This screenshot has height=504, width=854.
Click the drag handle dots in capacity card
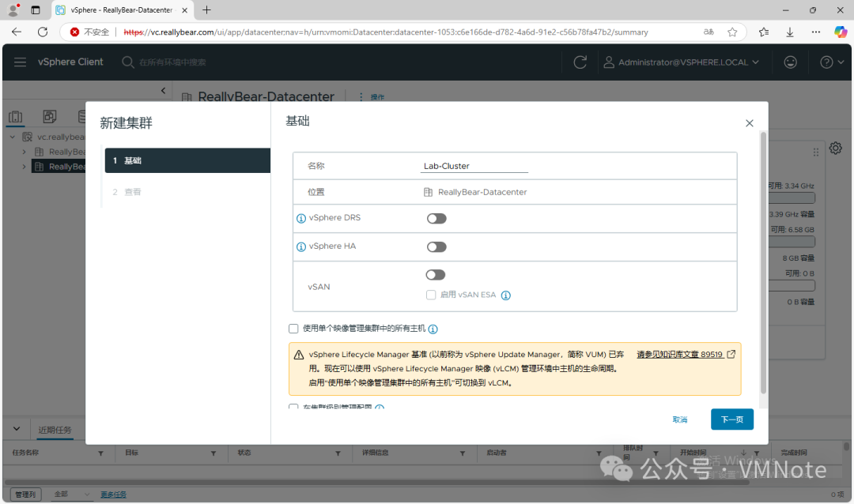click(x=816, y=152)
